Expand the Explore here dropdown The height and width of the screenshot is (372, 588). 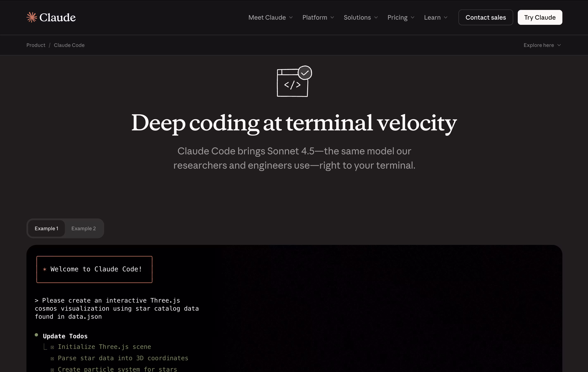tap(542, 45)
